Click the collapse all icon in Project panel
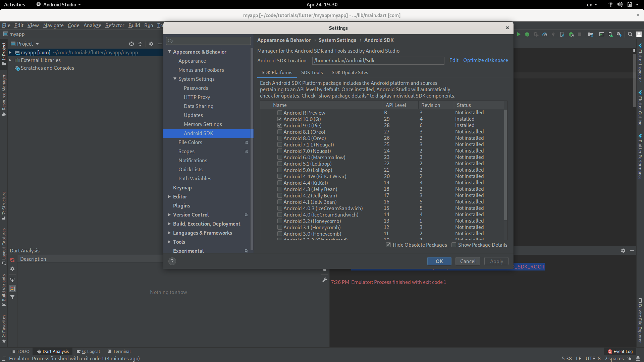The width and height of the screenshot is (644, 362). [140, 44]
